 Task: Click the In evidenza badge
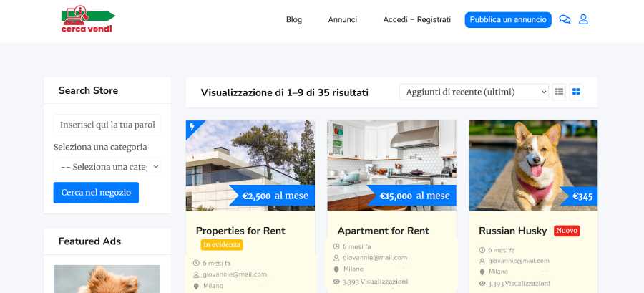[222, 245]
